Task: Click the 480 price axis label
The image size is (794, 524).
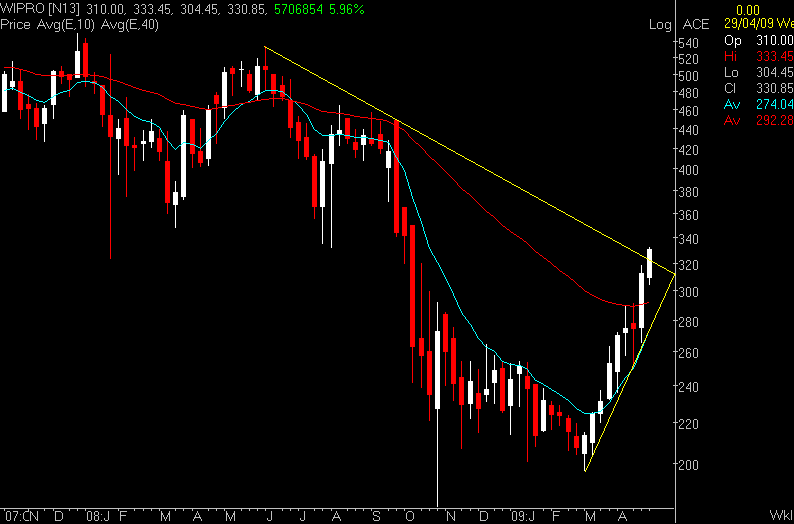Action: point(689,93)
